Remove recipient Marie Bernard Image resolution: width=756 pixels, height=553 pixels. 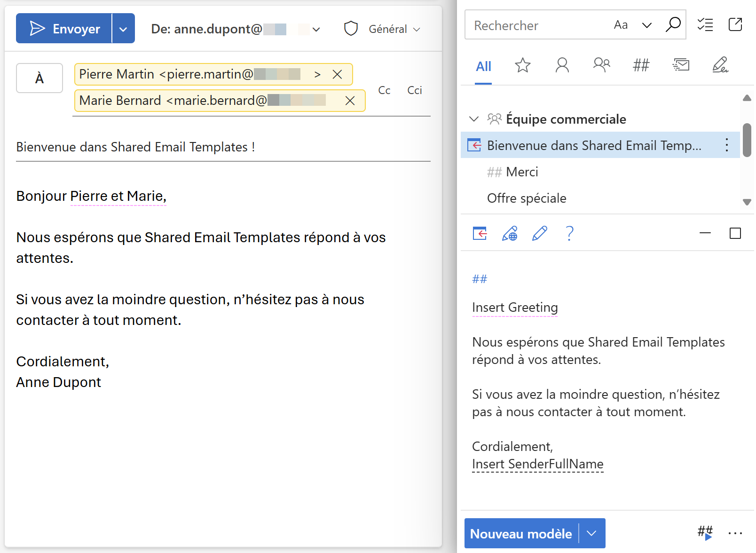[x=350, y=101]
